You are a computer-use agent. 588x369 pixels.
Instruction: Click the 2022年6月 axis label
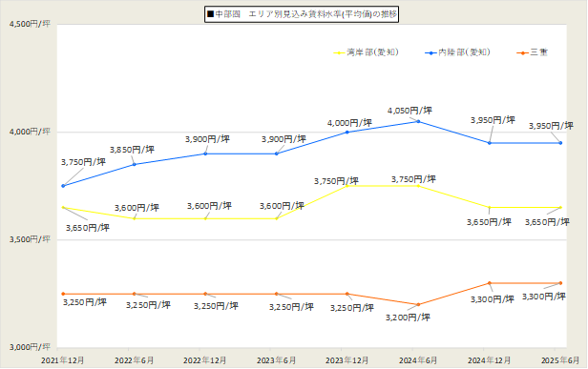[135, 360]
